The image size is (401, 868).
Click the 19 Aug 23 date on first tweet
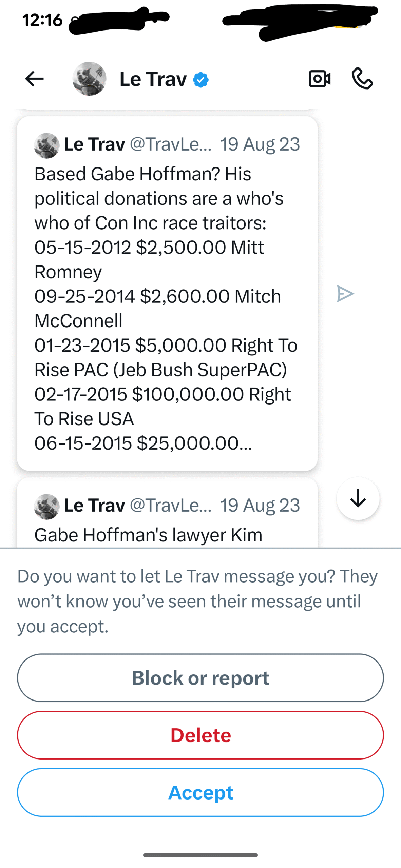[260, 144]
